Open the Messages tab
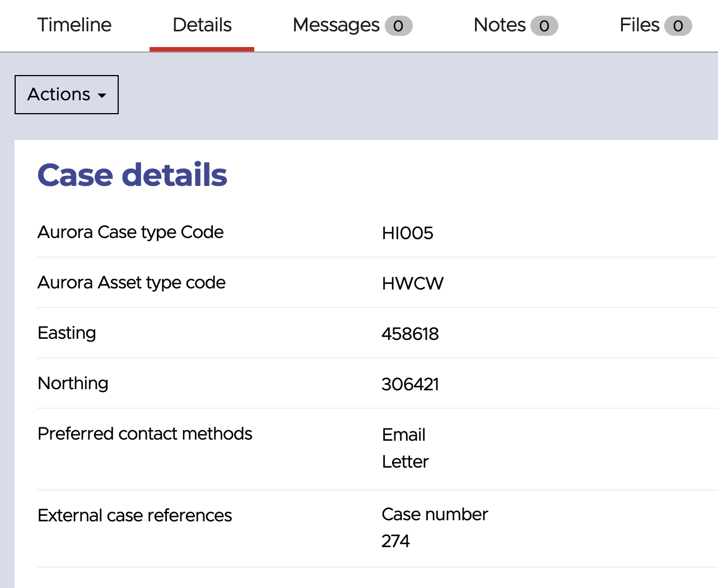This screenshot has width=718, height=588. click(x=334, y=25)
